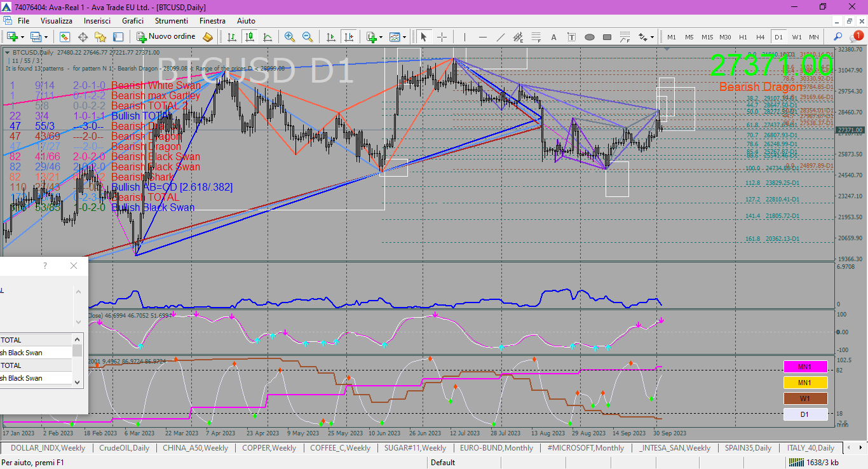Toggle the Data Window crosshair-circle icon
This screenshot has width=868, height=469.
point(83,37)
